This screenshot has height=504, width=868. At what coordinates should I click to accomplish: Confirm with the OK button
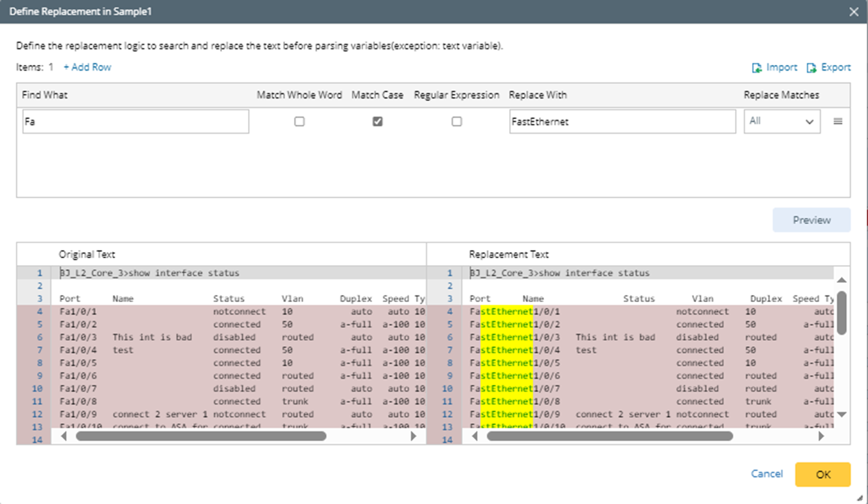pos(823,475)
